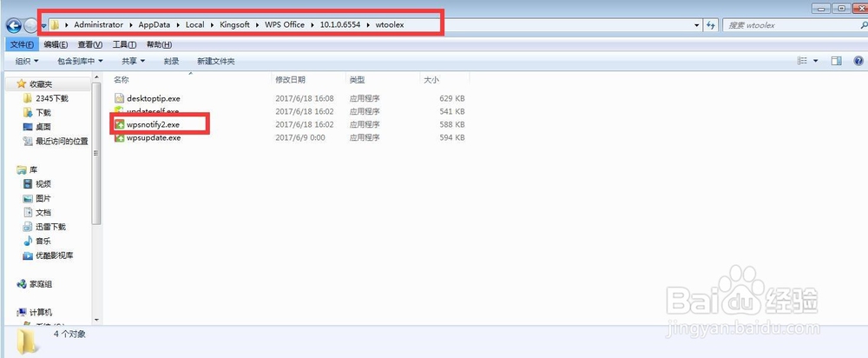Click the blue help question mark icon
The width and height of the screenshot is (868, 358).
(x=858, y=61)
